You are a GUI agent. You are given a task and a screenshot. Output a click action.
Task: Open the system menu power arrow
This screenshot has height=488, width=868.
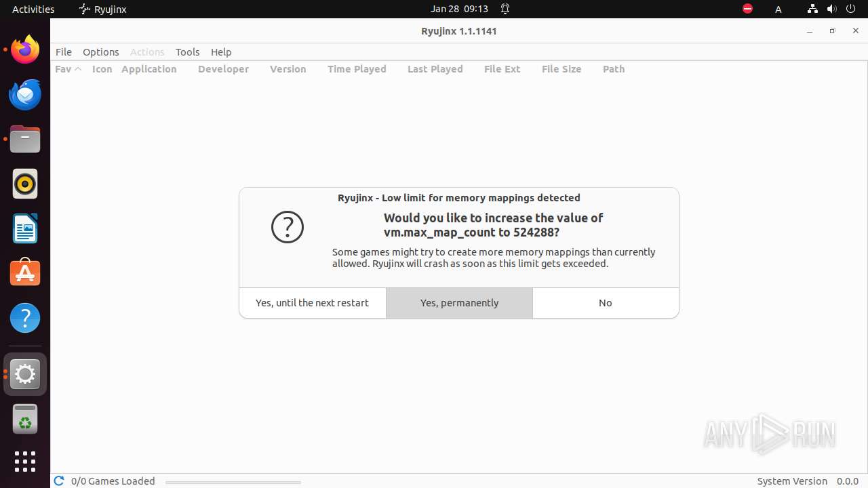850,9
